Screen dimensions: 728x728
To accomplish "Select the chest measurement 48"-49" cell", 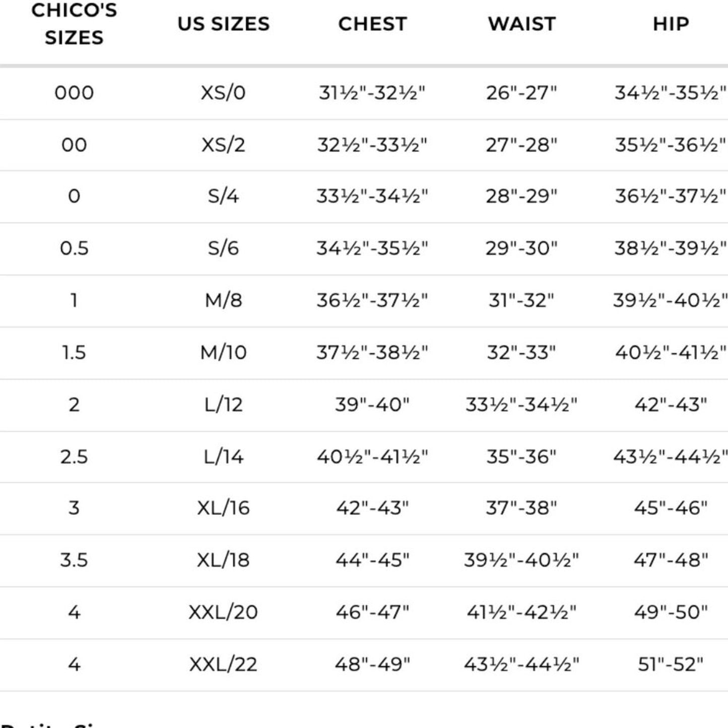I will [x=372, y=665].
